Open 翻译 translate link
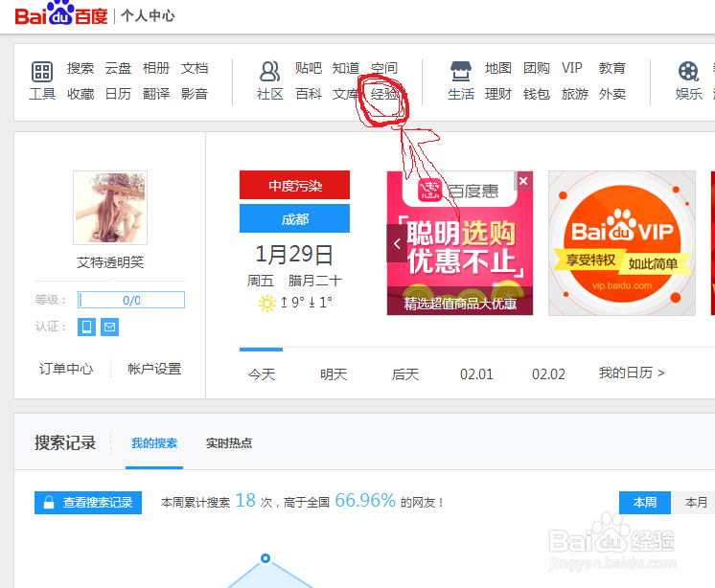This screenshot has height=588, width=715. coord(156,94)
